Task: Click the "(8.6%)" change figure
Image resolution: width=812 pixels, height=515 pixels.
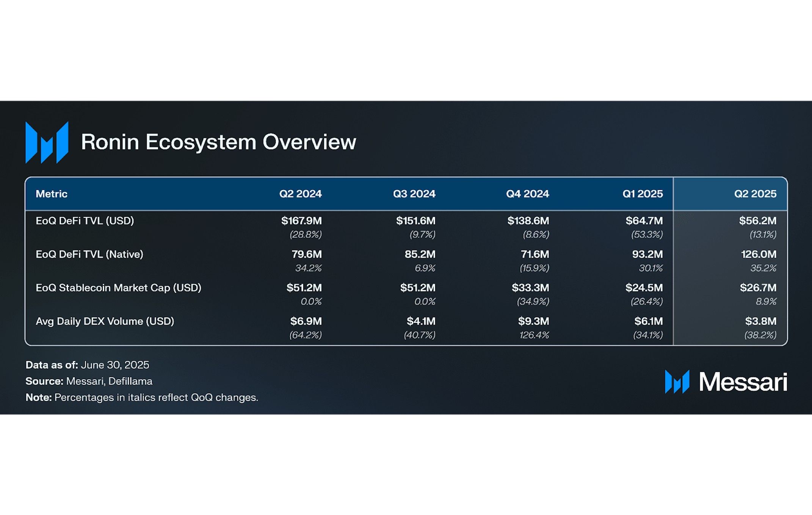Action: [536, 235]
